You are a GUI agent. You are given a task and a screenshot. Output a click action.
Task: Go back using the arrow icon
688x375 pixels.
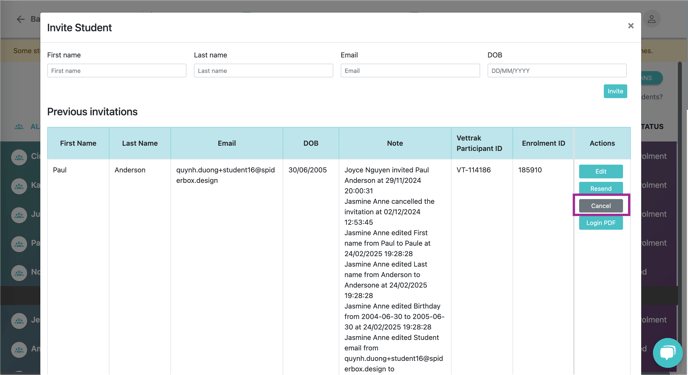[21, 19]
